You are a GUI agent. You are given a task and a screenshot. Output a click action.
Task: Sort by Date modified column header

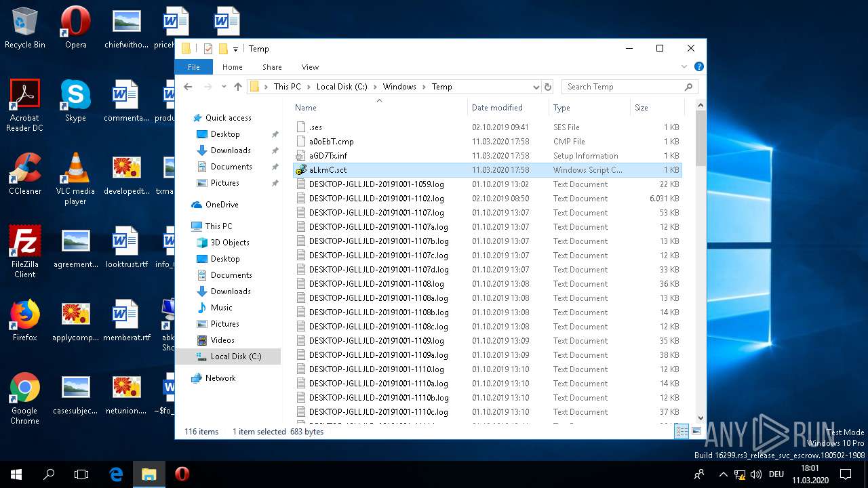click(509, 108)
